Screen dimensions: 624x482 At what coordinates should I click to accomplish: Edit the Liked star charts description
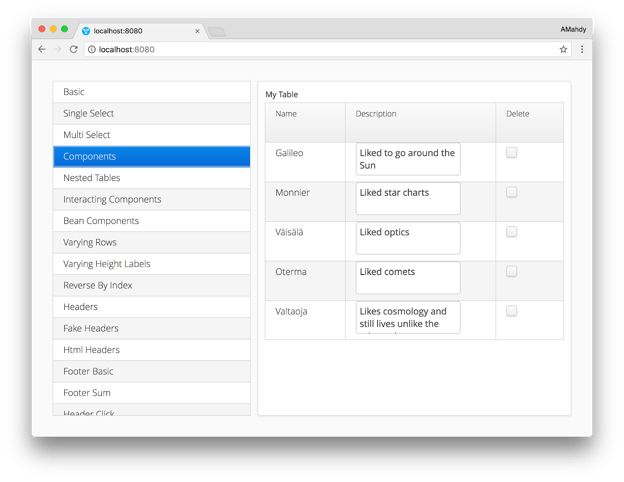point(408,198)
